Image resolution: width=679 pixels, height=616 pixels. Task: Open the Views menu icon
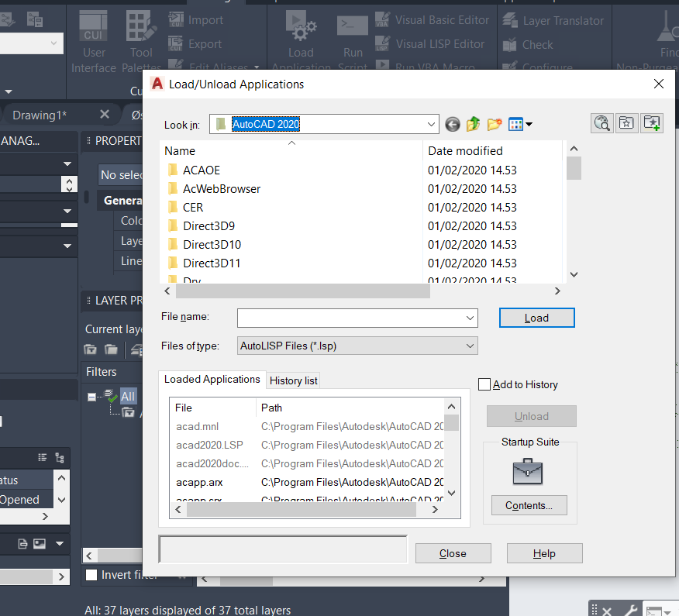pyautogui.click(x=515, y=125)
